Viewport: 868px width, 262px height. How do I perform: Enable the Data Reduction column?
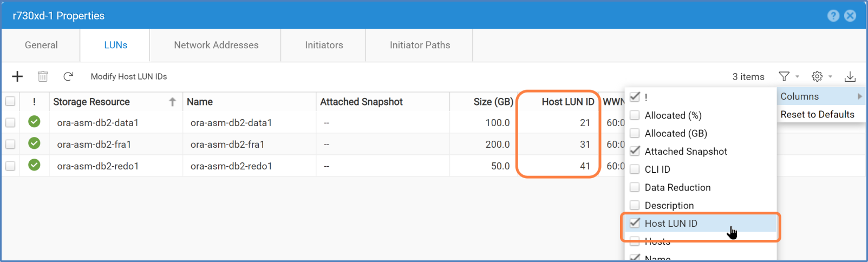pyautogui.click(x=635, y=187)
